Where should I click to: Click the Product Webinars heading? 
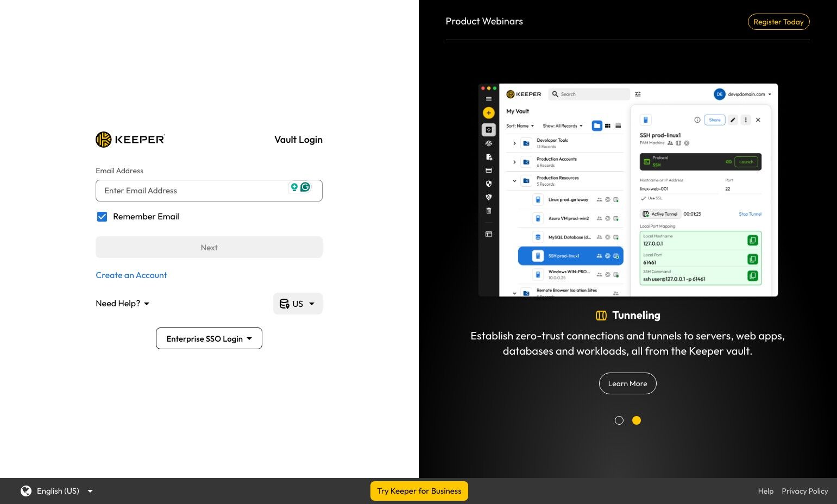click(484, 21)
